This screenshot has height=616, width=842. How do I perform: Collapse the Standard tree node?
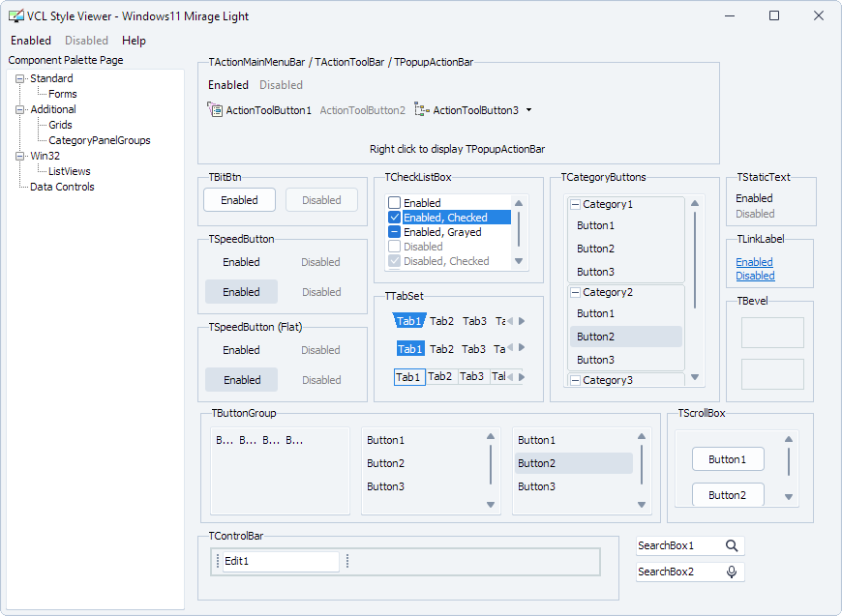(x=20, y=79)
